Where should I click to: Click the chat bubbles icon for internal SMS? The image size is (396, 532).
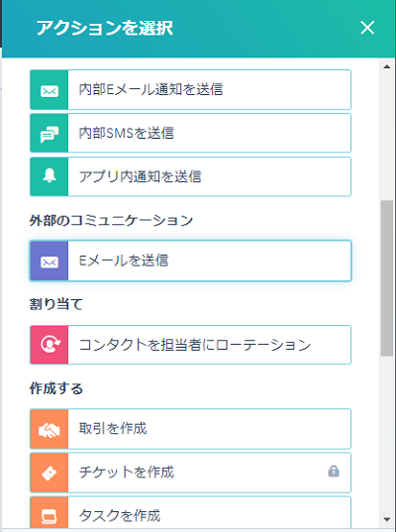[49, 134]
